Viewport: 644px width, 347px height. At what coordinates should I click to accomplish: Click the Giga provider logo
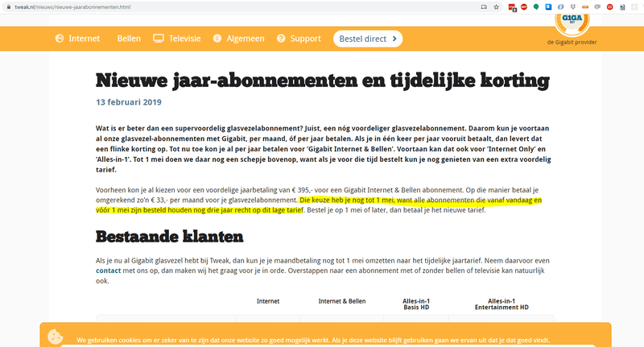pyautogui.click(x=572, y=24)
